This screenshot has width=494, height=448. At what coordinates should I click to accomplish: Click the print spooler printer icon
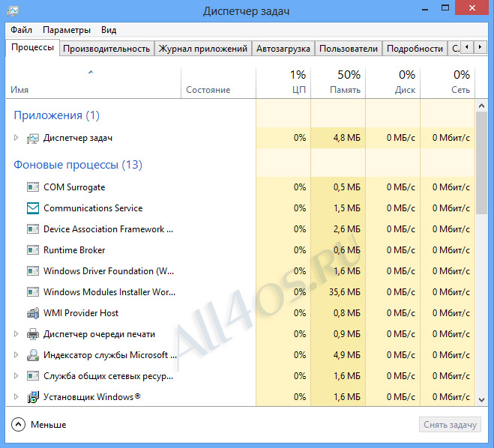33,334
